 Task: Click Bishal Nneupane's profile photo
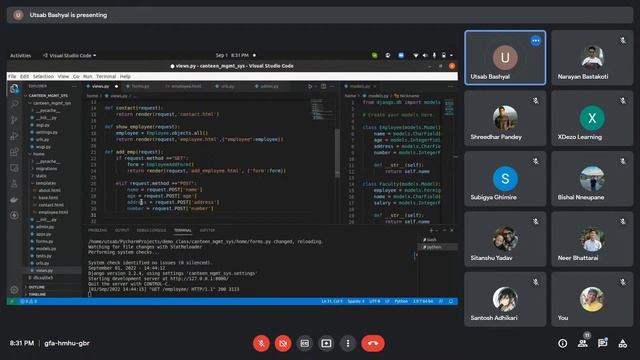(x=592, y=178)
